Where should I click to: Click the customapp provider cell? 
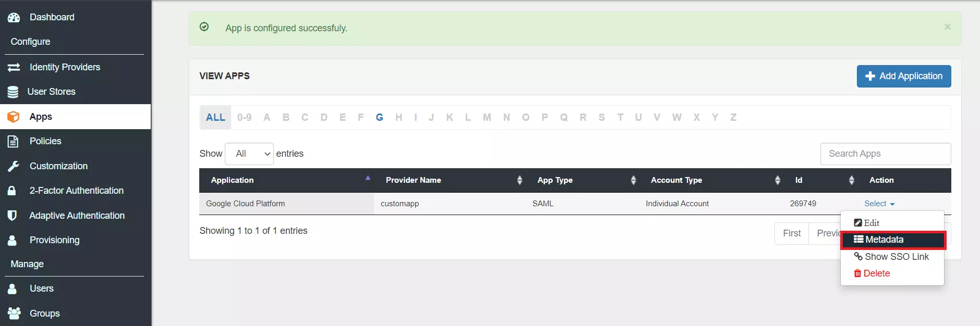pos(450,204)
